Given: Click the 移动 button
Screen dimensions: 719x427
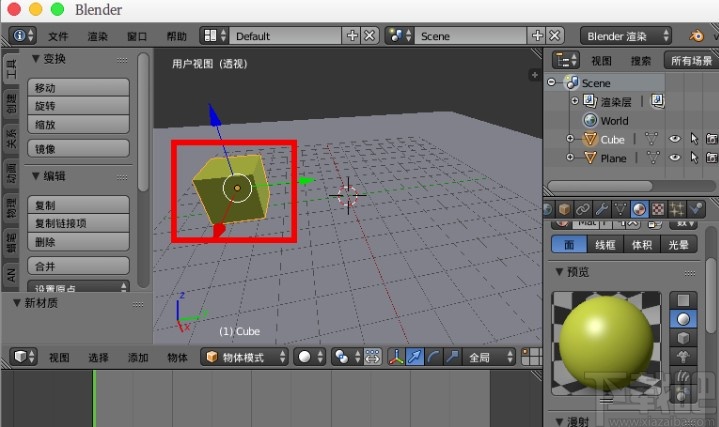Looking at the screenshot, I should click(x=78, y=87).
